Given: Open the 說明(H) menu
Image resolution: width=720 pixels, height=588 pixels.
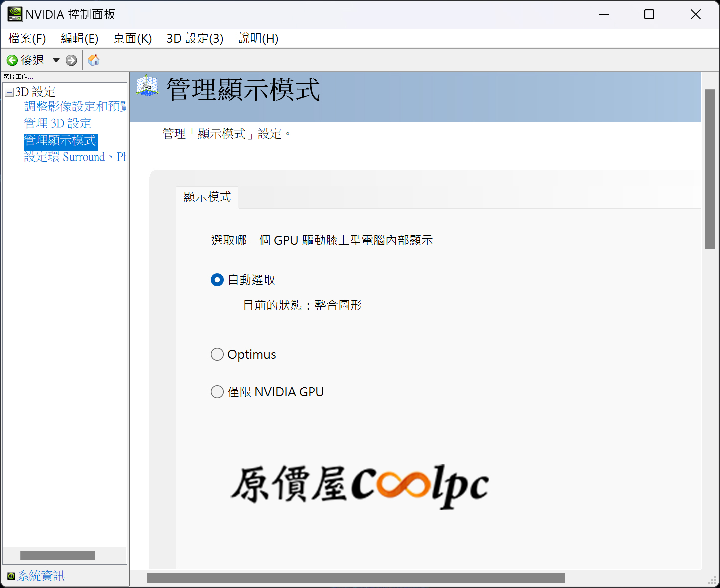Looking at the screenshot, I should (x=258, y=38).
